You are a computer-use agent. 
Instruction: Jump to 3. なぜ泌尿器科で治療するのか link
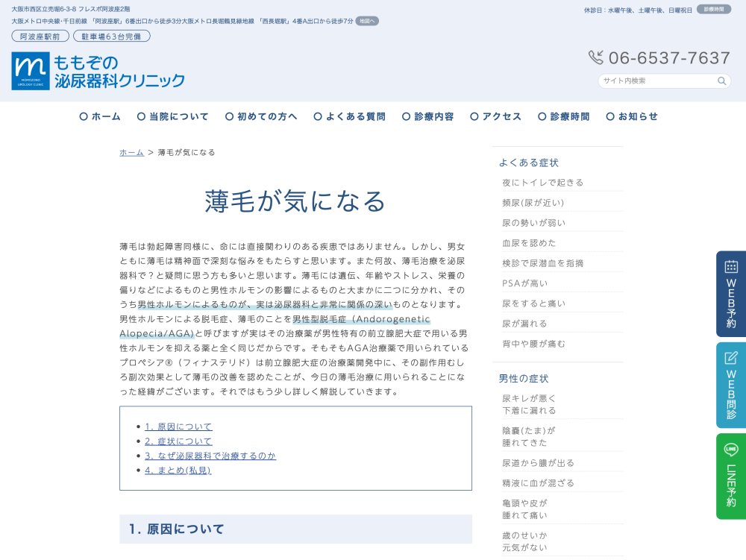pyautogui.click(x=210, y=456)
